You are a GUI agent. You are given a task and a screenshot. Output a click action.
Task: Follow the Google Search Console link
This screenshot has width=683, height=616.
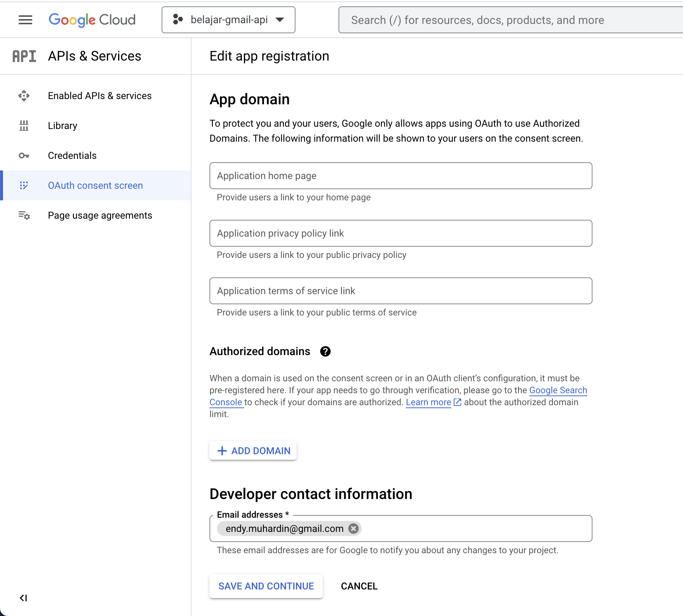click(558, 390)
